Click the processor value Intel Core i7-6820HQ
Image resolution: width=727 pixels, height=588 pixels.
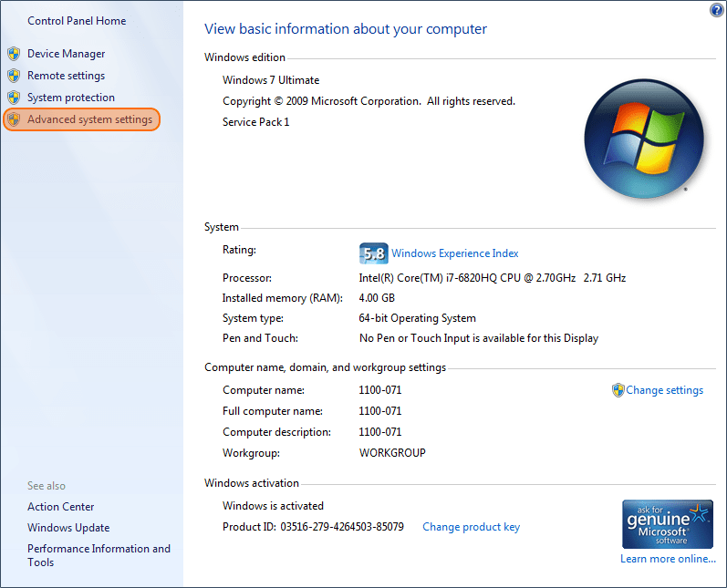492,278
